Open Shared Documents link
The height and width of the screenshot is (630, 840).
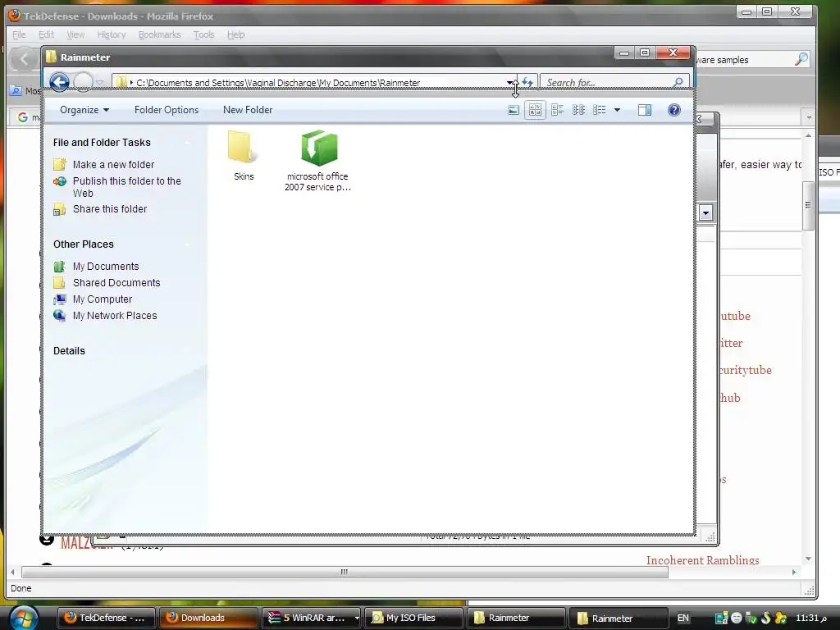pos(116,283)
